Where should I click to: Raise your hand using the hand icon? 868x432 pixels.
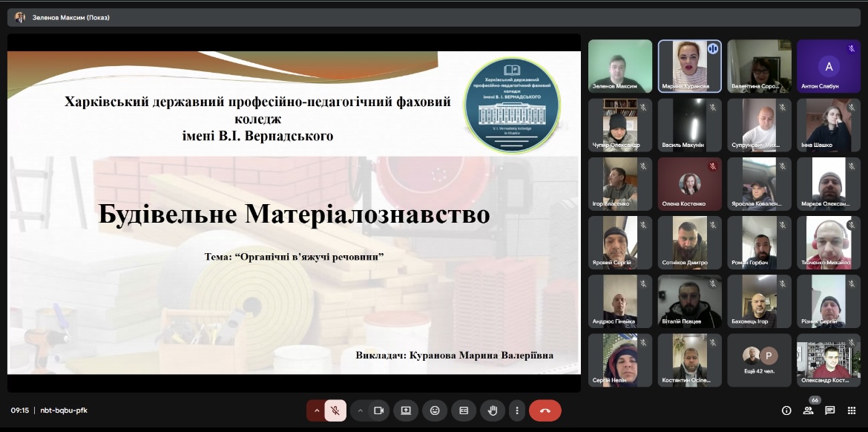point(491,410)
